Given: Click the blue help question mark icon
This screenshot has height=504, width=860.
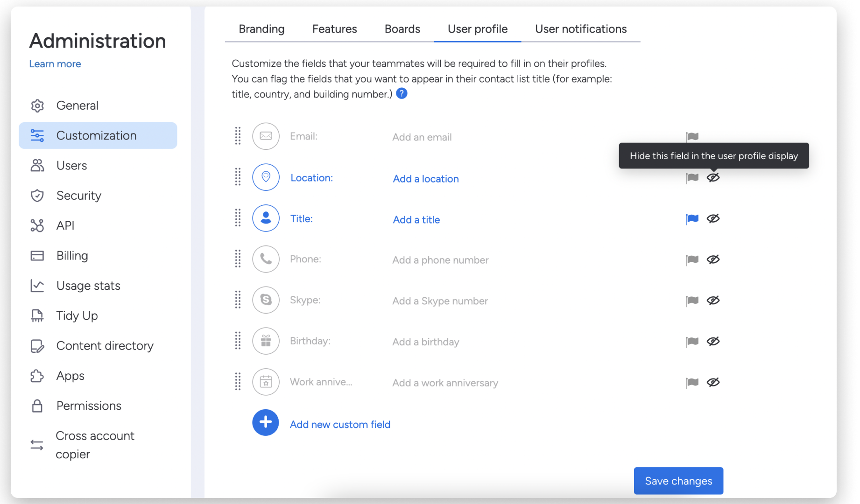Looking at the screenshot, I should click(402, 93).
